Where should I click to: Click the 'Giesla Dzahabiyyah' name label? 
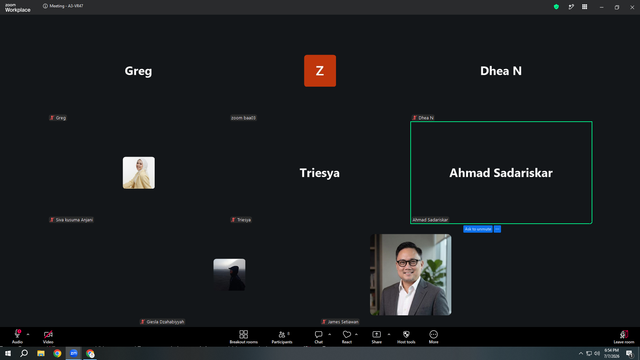[162, 322]
